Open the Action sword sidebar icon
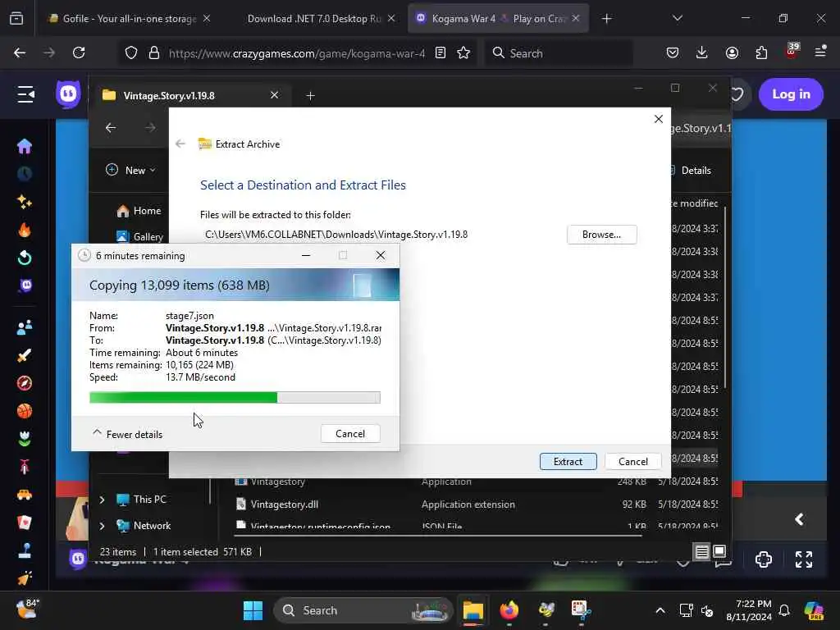The height and width of the screenshot is (630, 840). point(24,355)
